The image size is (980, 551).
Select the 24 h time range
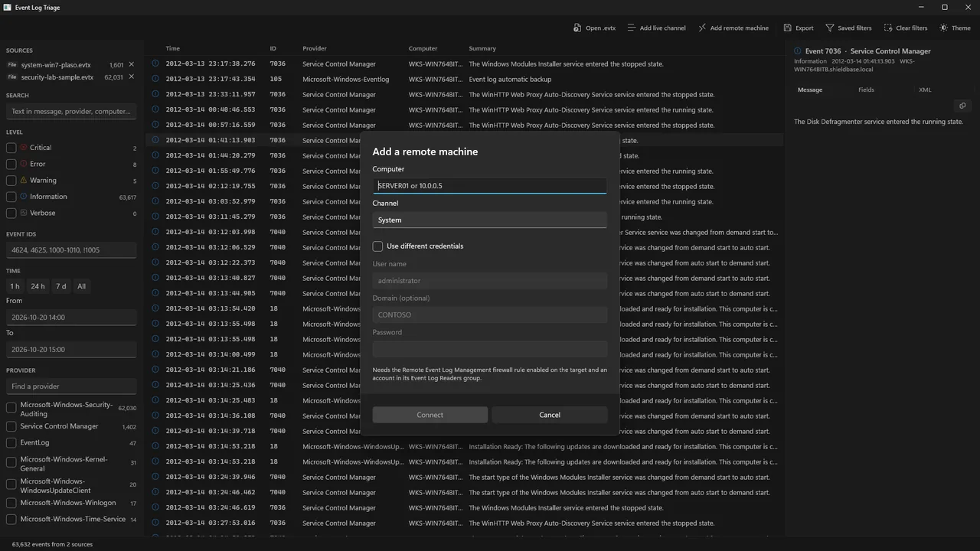38,286
